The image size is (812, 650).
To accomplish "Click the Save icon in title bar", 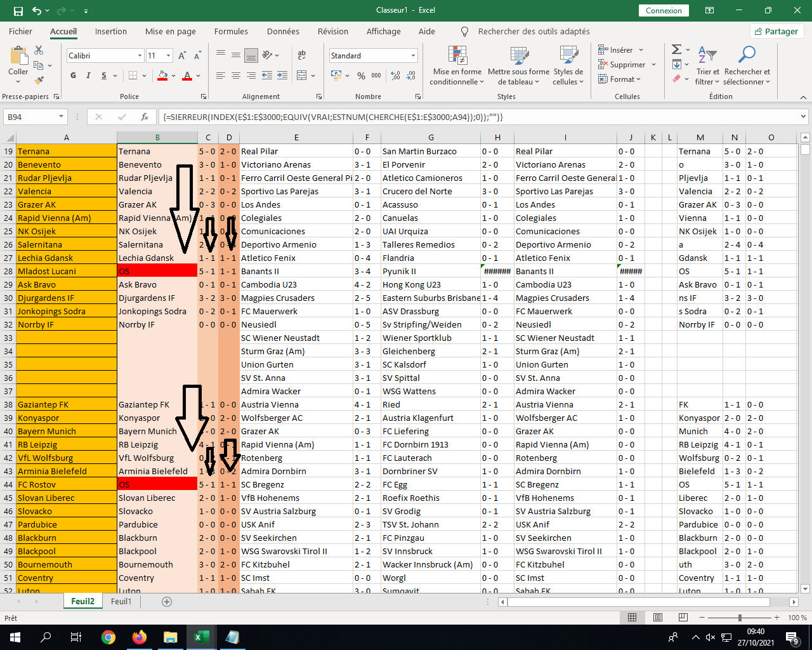I will coord(18,11).
